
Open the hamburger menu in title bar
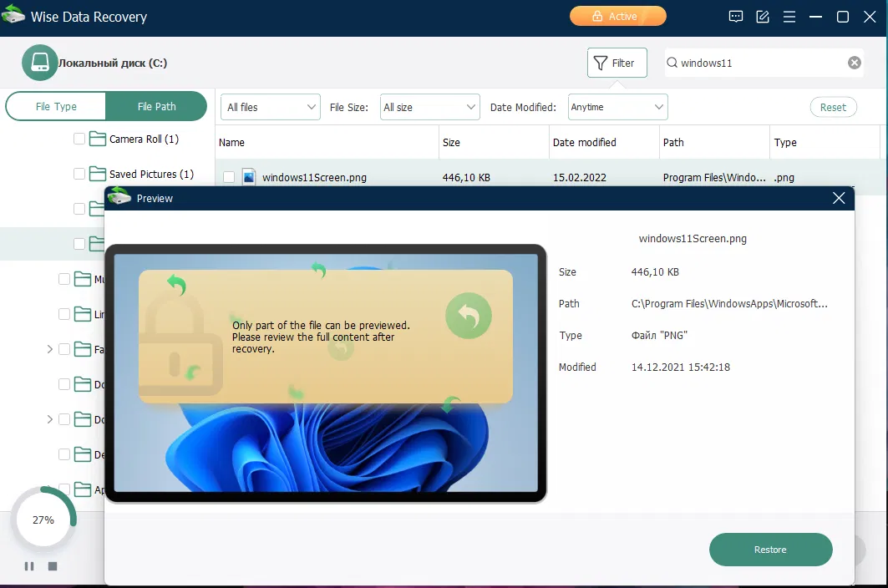click(789, 17)
